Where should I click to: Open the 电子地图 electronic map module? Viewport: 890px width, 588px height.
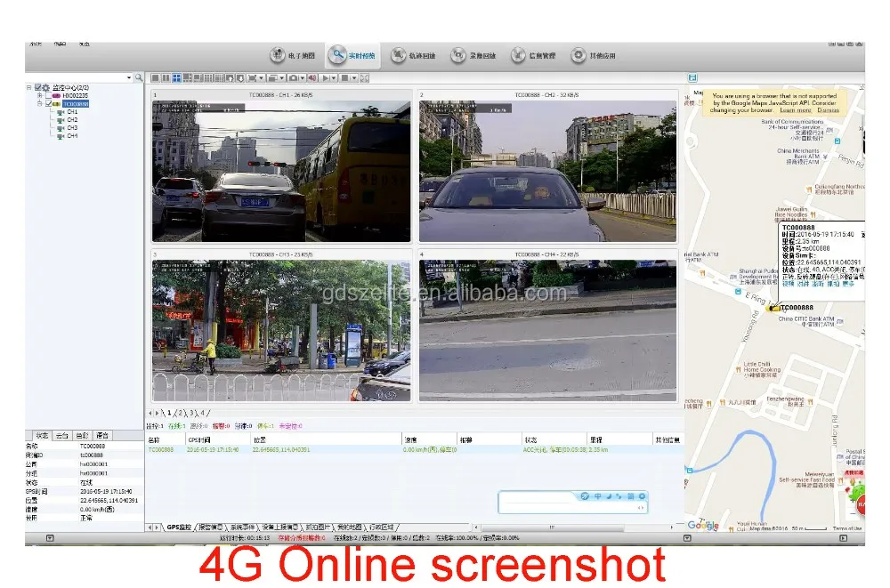[x=289, y=56]
